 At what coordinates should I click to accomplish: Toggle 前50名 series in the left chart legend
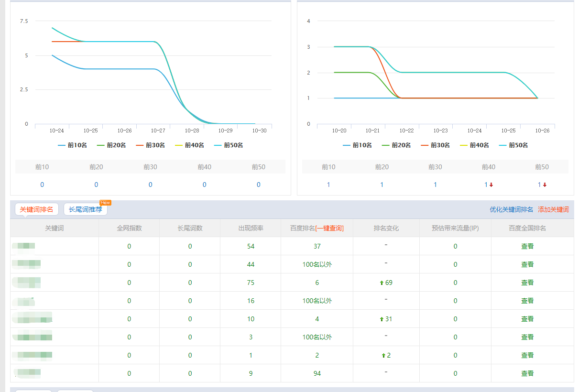click(228, 145)
